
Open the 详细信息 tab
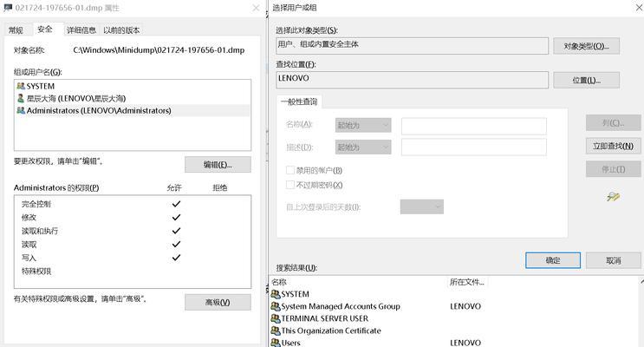point(81,30)
